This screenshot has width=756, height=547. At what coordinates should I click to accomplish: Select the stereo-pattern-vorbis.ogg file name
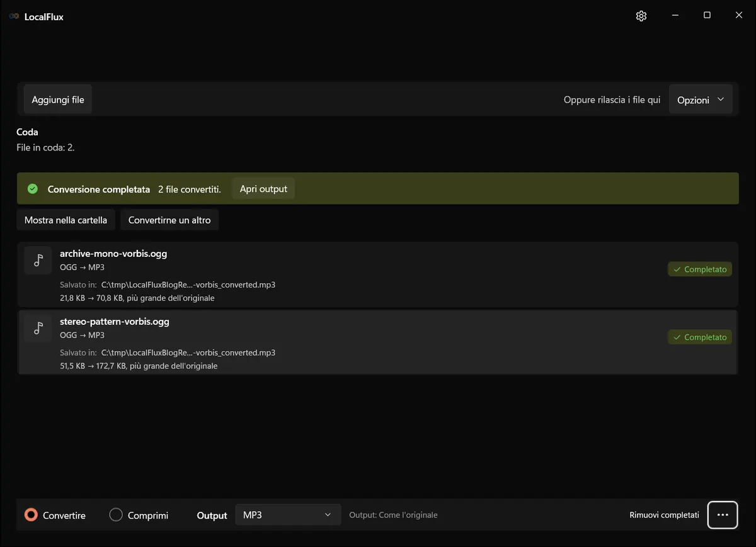(x=115, y=322)
